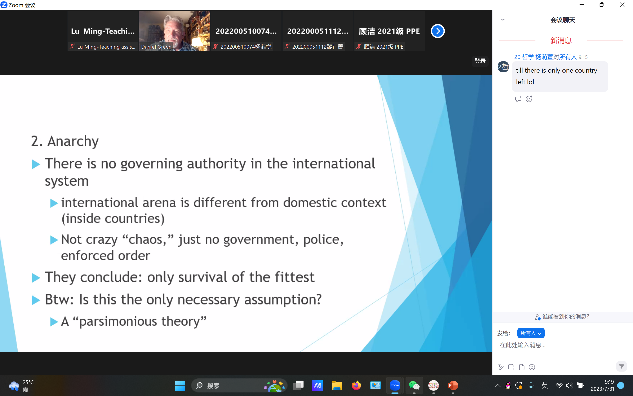Select Lu Ming-Teaching participant tile
The height and width of the screenshot is (396, 633).
coord(103,31)
